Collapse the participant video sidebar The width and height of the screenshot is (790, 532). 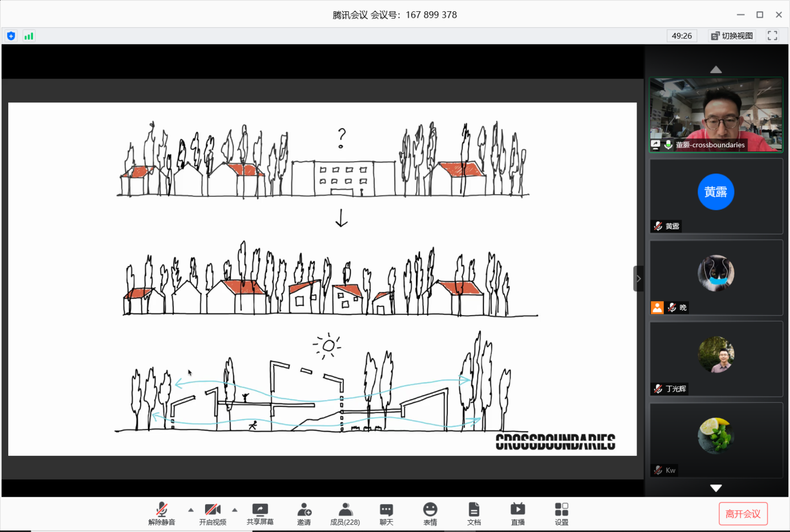638,279
